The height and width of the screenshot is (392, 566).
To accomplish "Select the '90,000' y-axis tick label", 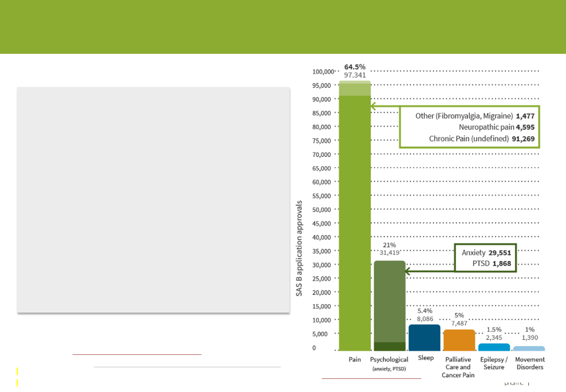I will tap(321, 99).
